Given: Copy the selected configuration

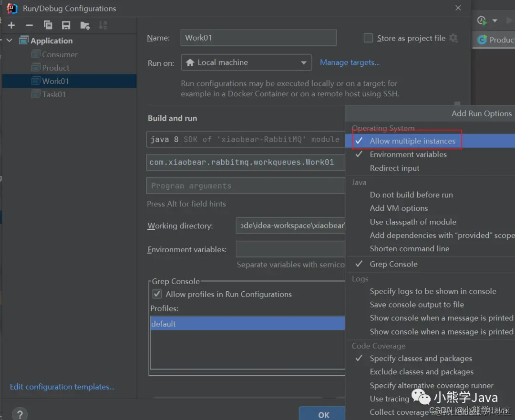Looking at the screenshot, I should pos(48,25).
